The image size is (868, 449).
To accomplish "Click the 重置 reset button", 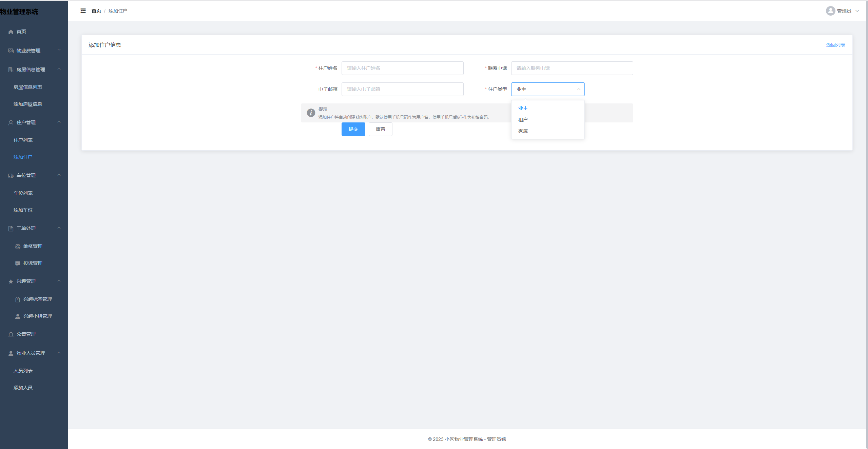I will pyautogui.click(x=380, y=129).
